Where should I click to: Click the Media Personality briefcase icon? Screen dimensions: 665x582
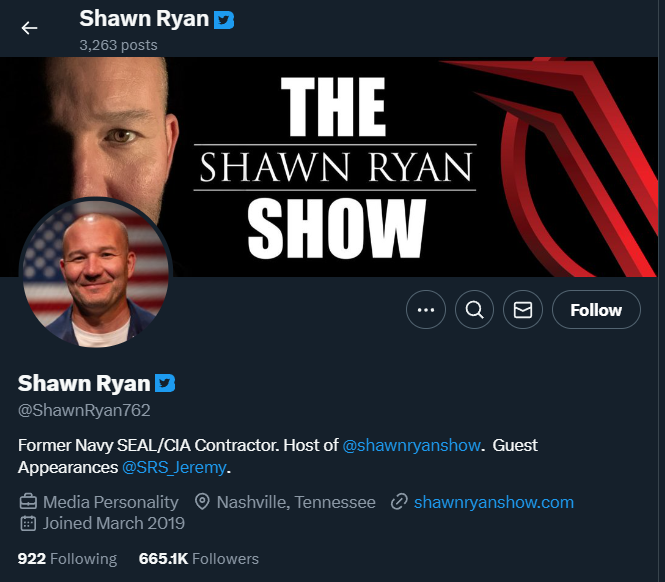click(x=28, y=502)
